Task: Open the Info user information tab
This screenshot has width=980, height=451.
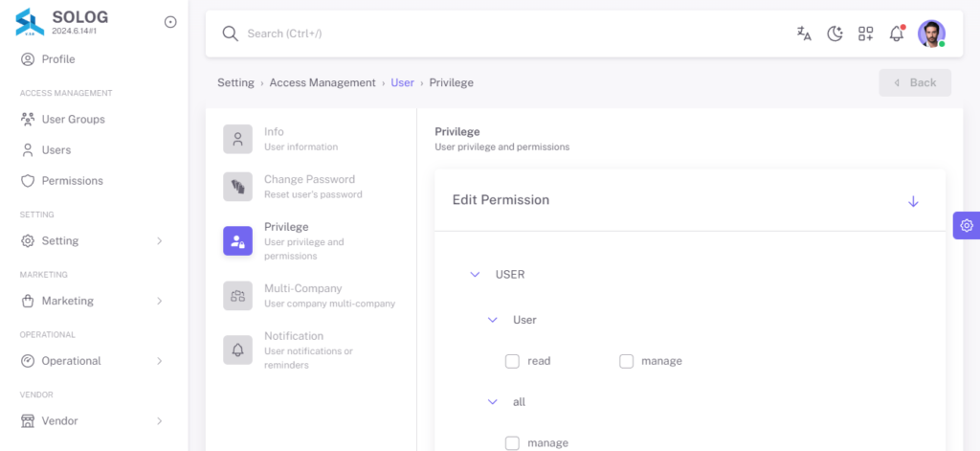Action: coord(311,139)
